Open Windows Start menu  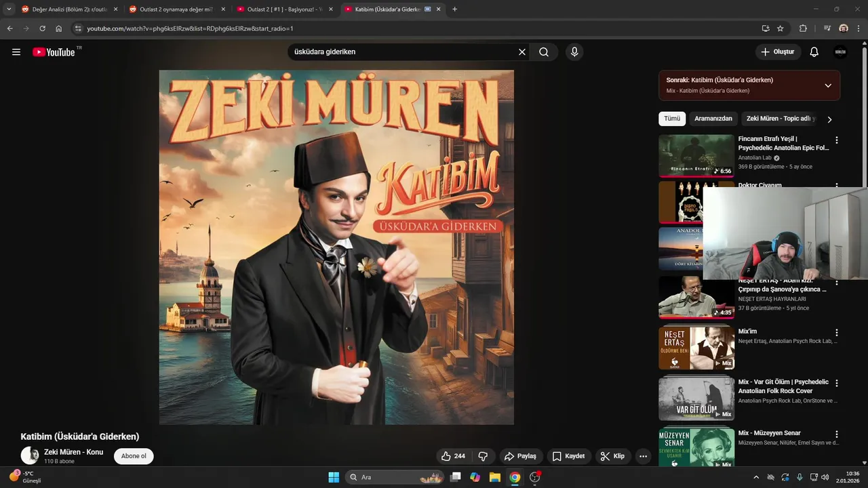coord(334,477)
